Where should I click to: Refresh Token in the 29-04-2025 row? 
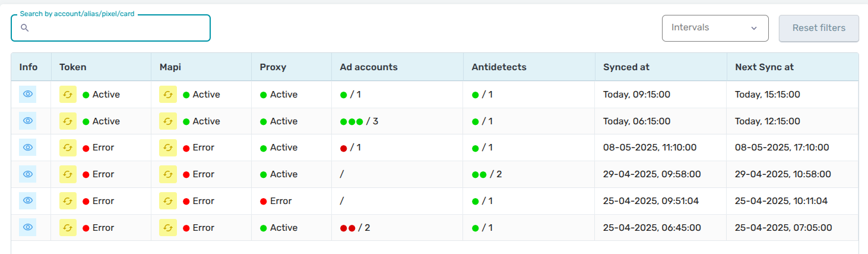(x=68, y=174)
